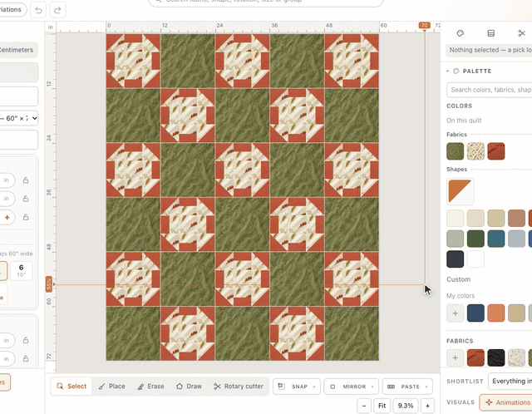Zoom out with the minus button

coord(364,406)
